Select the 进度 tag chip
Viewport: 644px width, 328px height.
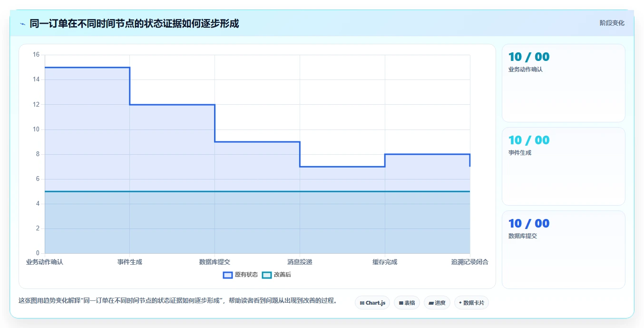click(x=437, y=303)
